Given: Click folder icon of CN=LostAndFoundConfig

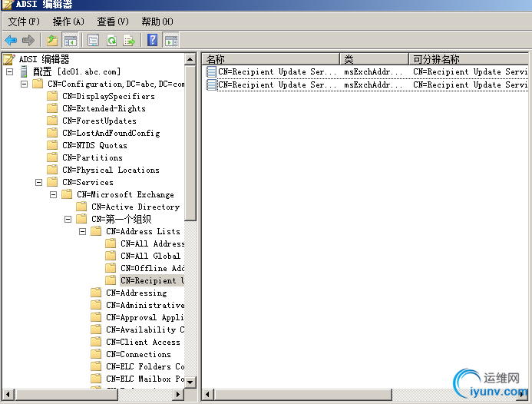Looking at the screenshot, I should [x=52, y=133].
